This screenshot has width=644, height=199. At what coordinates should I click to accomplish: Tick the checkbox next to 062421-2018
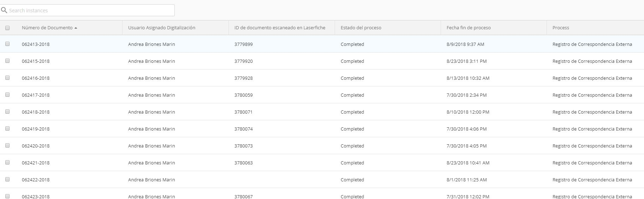[7, 162]
